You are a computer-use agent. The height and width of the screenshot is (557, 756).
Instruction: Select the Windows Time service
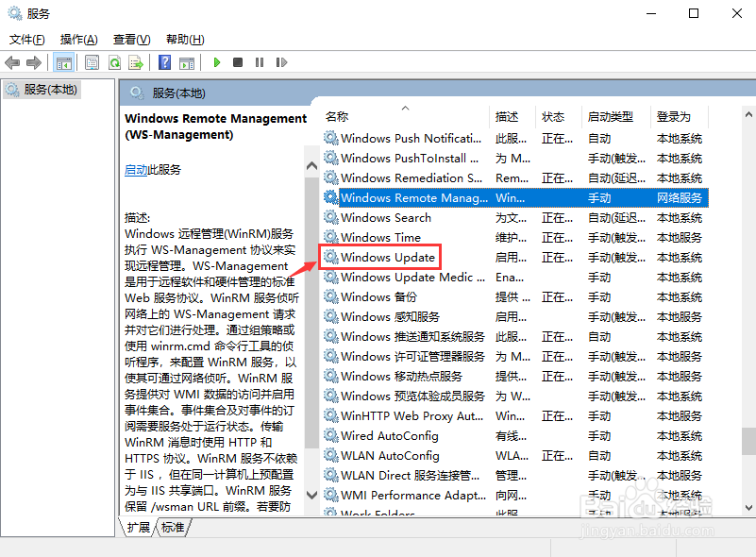[515, 238]
